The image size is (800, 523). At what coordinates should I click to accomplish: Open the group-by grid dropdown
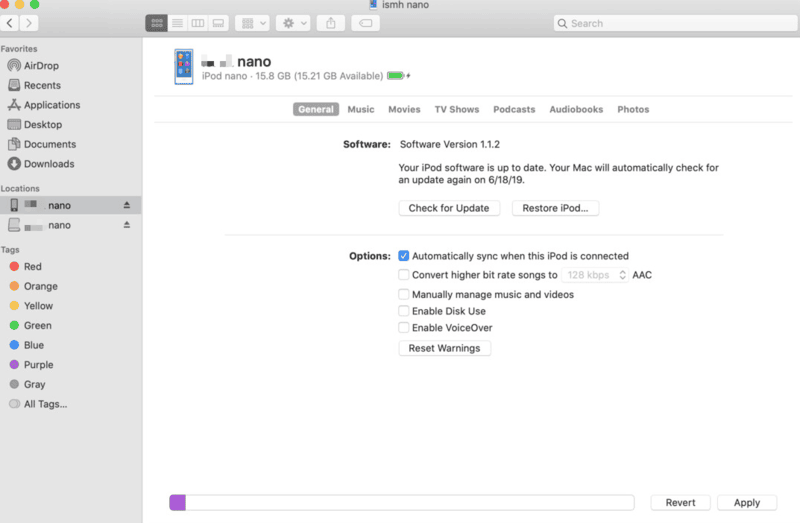253,23
